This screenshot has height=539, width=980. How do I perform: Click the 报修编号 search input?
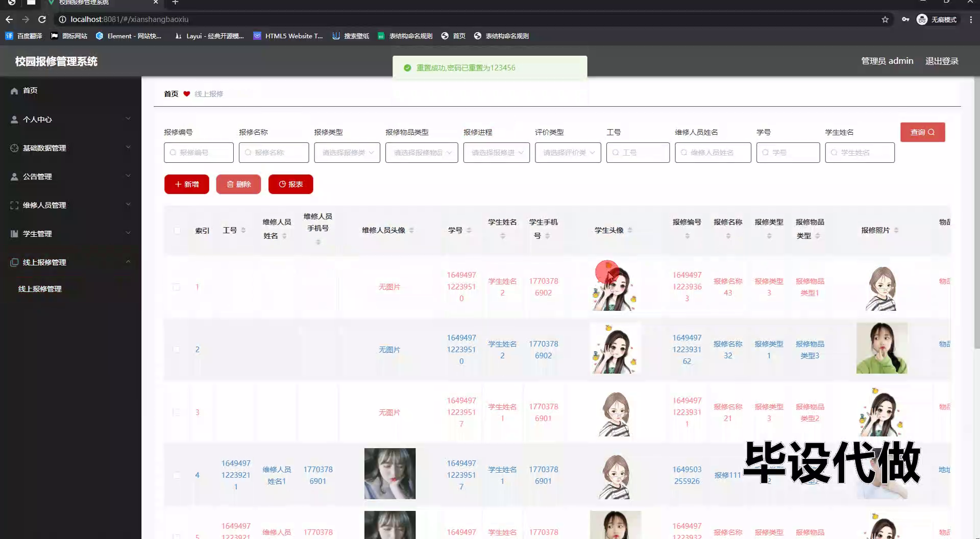[x=199, y=153]
